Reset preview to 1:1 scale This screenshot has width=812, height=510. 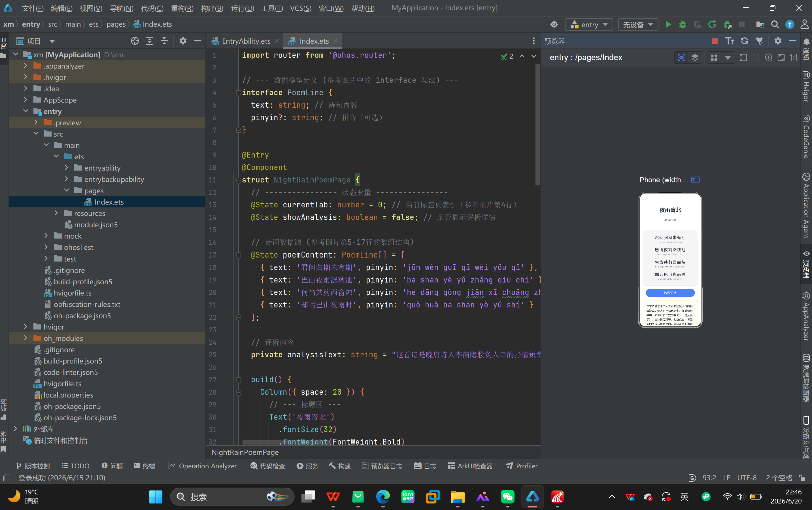coord(794,57)
